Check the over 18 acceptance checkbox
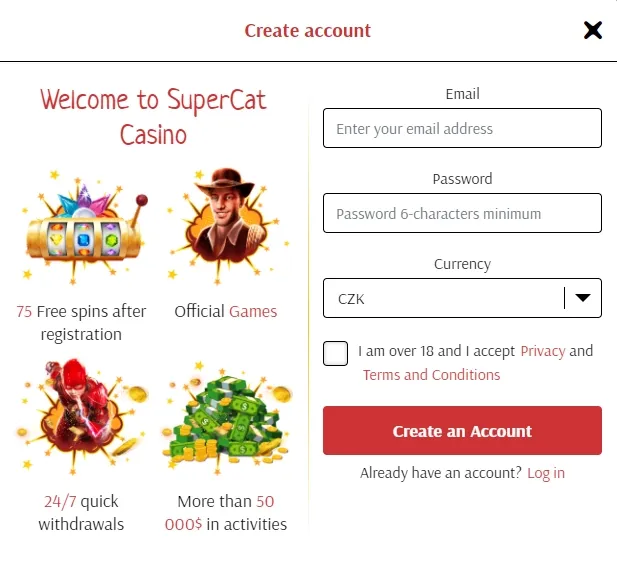This screenshot has height=562, width=617. pyautogui.click(x=336, y=353)
